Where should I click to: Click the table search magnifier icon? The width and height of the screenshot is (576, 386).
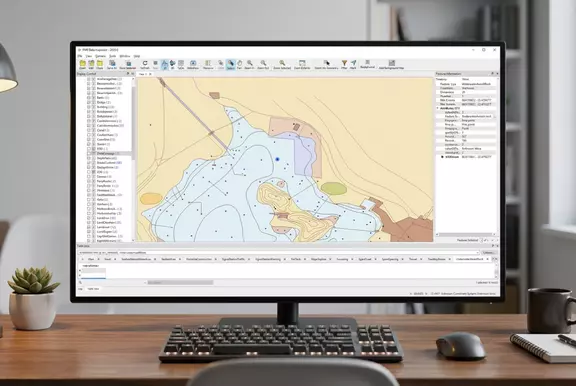pyautogui.click(x=80, y=282)
